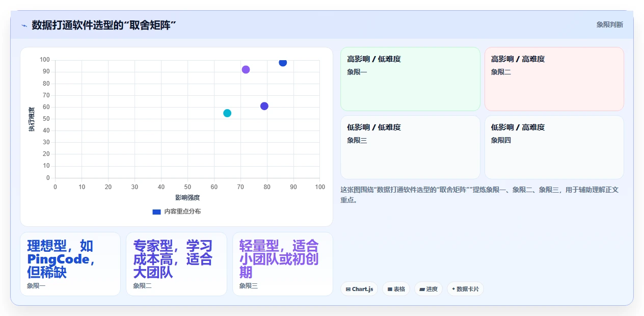This screenshot has height=316, width=644.
Task: Open the 轻量型，适合小团队或初创期 card
Action: (x=283, y=264)
